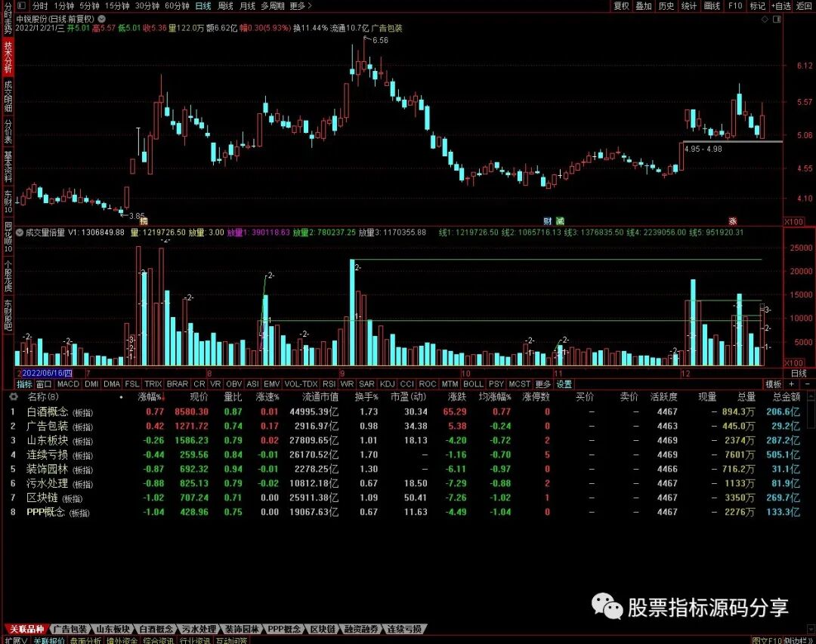The height and width of the screenshot is (644, 816).
Task: Select the KDJ indicator tab
Action: point(388,384)
